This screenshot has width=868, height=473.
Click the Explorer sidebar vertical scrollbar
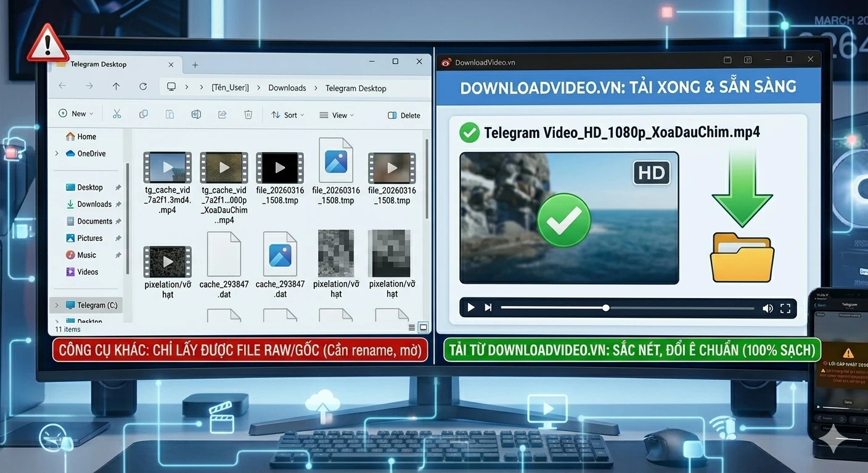coord(128,219)
